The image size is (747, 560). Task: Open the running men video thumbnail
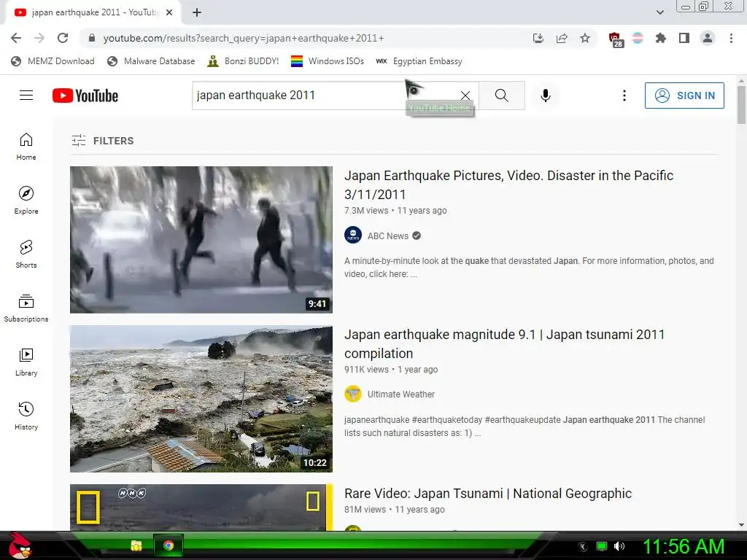tap(201, 239)
